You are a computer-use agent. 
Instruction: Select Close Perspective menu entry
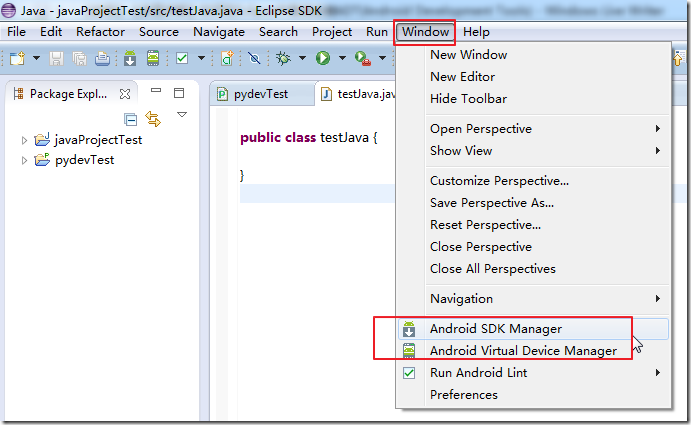click(534, 247)
